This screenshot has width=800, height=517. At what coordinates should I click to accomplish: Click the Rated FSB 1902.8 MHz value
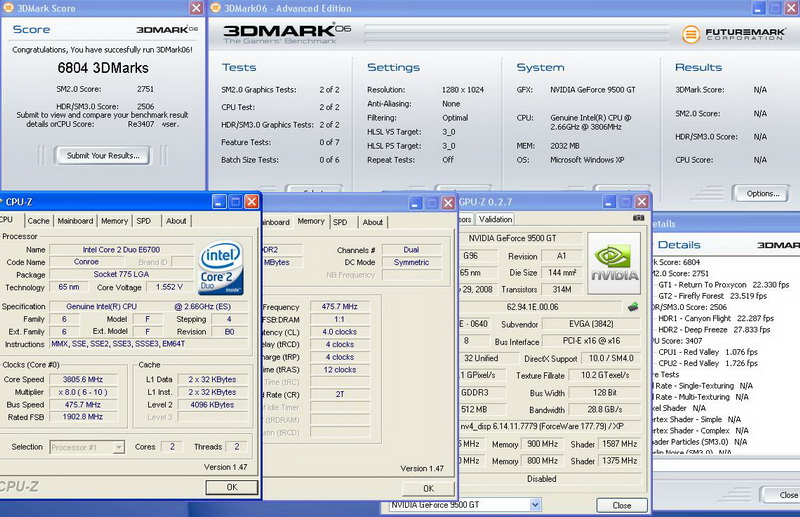click(x=83, y=416)
